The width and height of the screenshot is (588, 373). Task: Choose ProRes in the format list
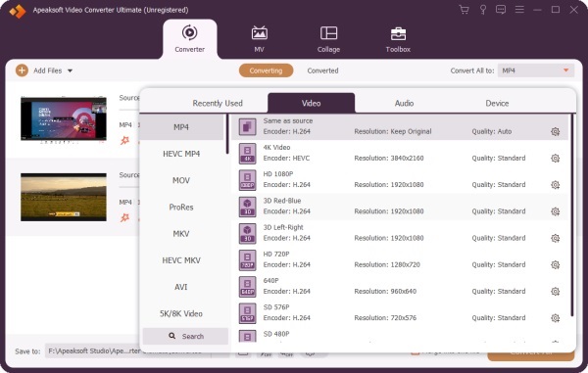pyautogui.click(x=181, y=208)
